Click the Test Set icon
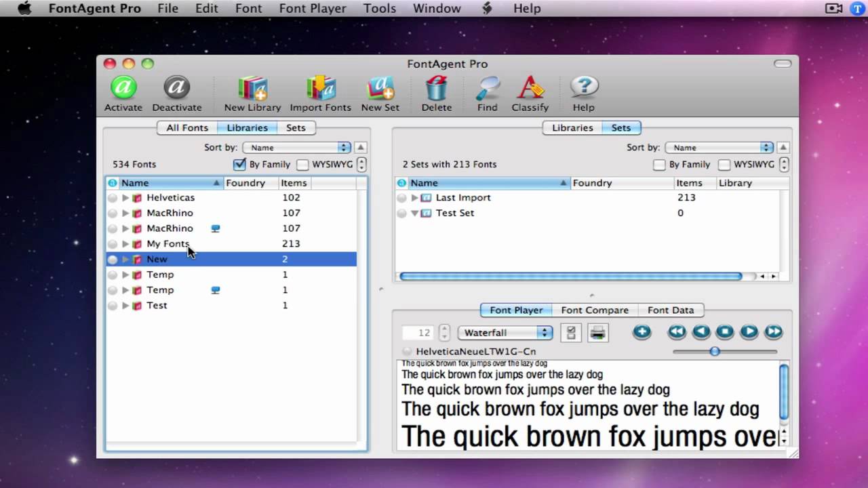The height and width of the screenshot is (488, 868). (x=427, y=213)
